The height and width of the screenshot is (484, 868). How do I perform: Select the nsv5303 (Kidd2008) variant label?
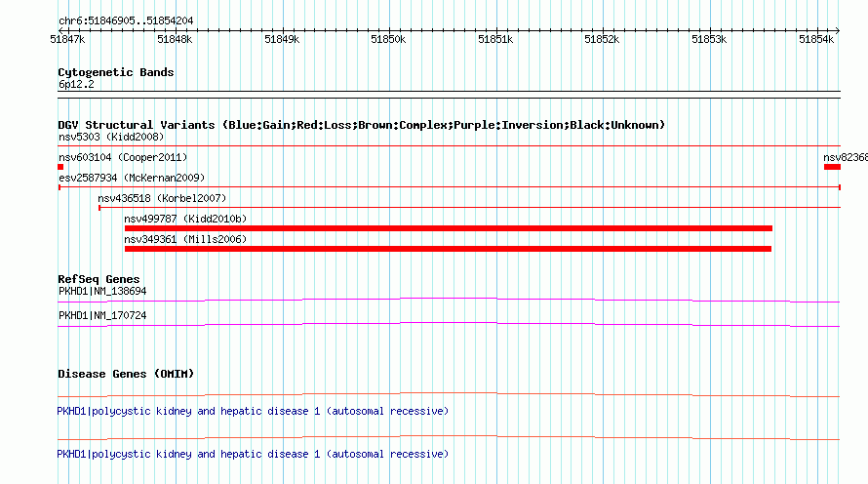(x=111, y=137)
